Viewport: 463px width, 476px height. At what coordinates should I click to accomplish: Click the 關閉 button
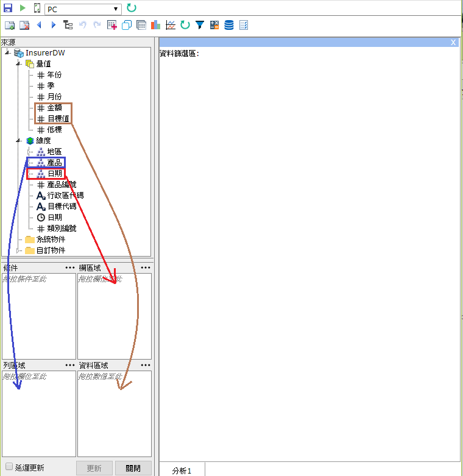(x=133, y=468)
